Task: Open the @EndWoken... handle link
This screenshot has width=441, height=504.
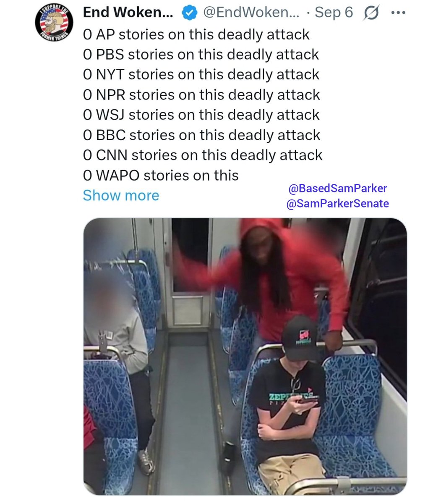Action: pos(251,13)
